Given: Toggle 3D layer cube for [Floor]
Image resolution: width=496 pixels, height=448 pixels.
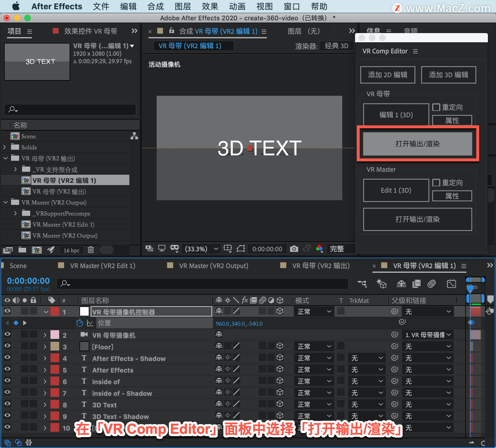Looking at the screenshot, I should point(280,346).
